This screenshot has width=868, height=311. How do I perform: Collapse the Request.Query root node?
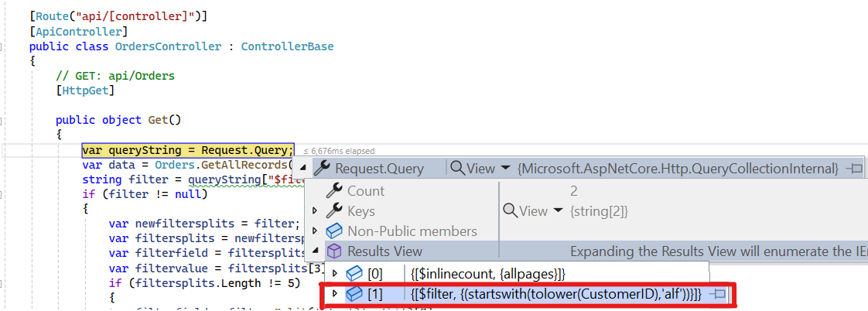point(303,169)
